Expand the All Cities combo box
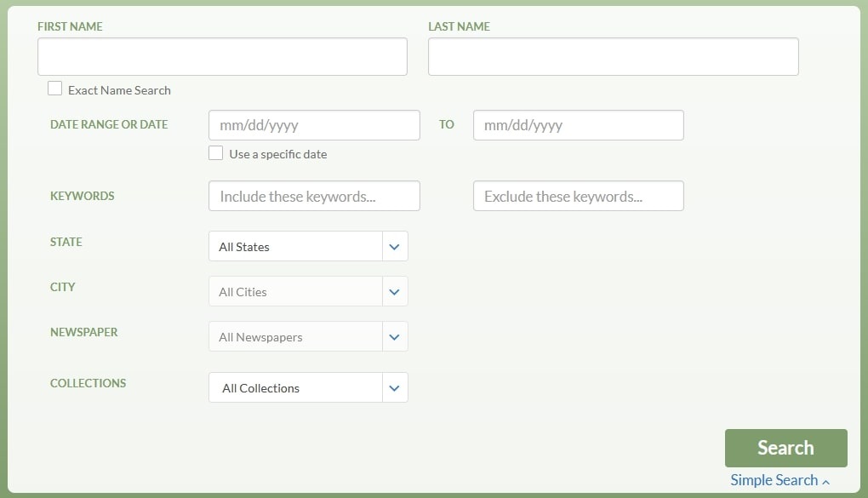868x498 pixels. click(x=308, y=292)
